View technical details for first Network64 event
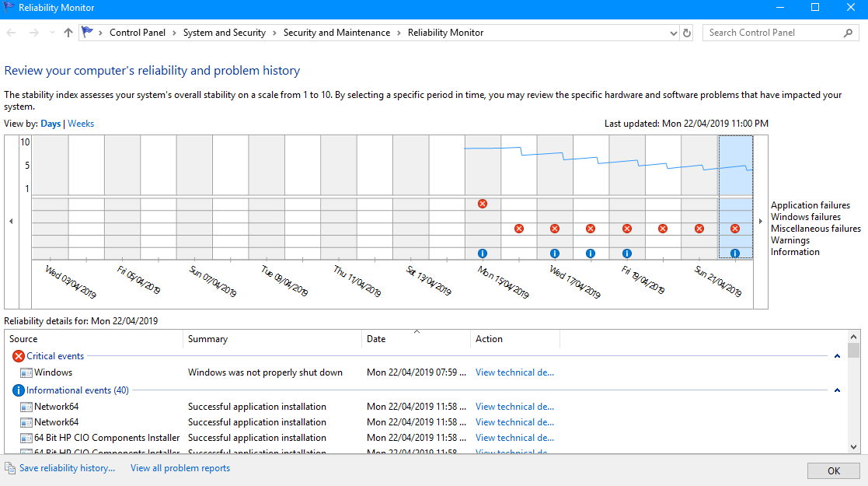Viewport: 868px width, 486px height. coord(515,407)
